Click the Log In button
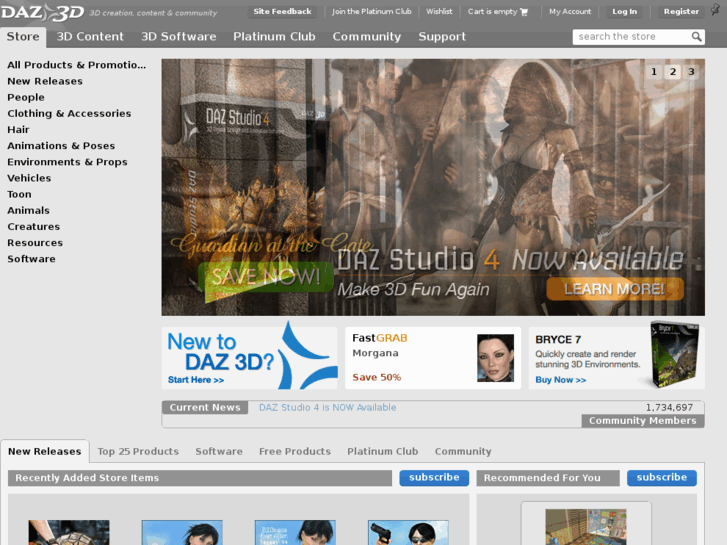The width and height of the screenshot is (727, 545). pyautogui.click(x=624, y=12)
